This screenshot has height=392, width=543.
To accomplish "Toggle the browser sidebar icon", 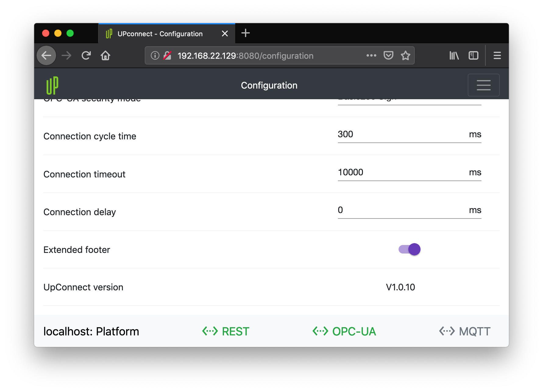I will [x=473, y=56].
